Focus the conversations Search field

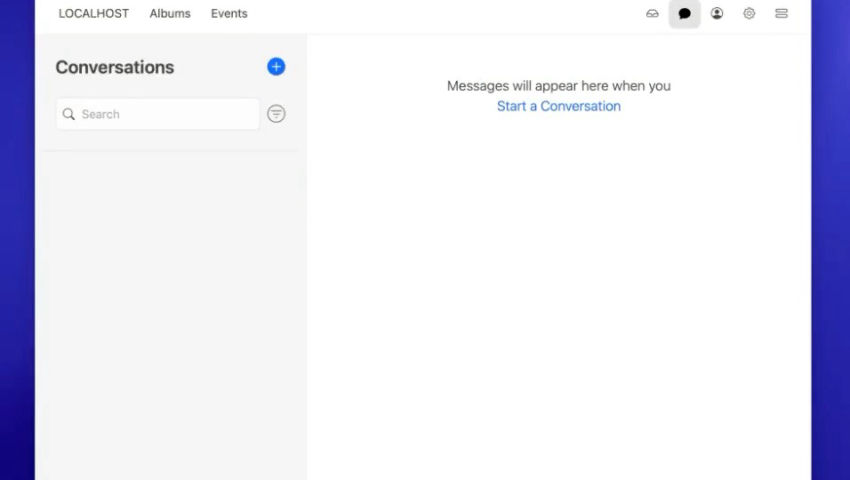click(x=165, y=114)
